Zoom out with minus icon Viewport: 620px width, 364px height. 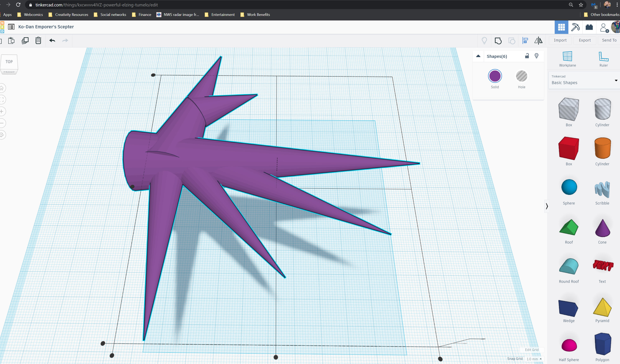pyautogui.click(x=2, y=123)
